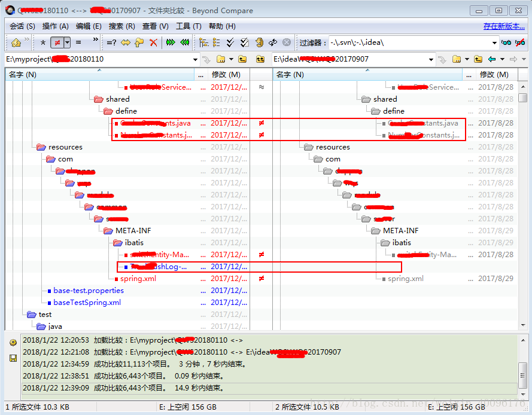
Task: Toggle suppress filters crossed glasses icon
Action: click(520, 42)
